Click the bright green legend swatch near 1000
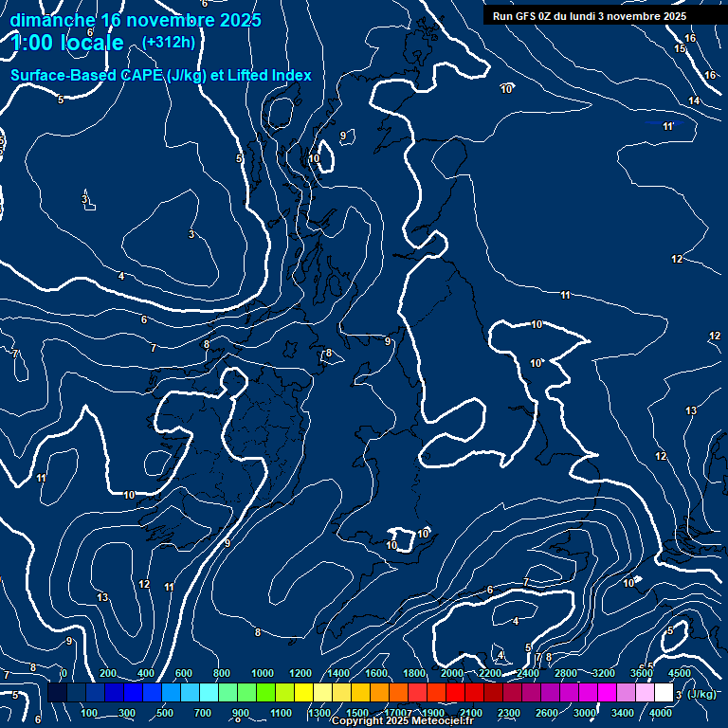Screen dimensions: 728x728 point(265,692)
